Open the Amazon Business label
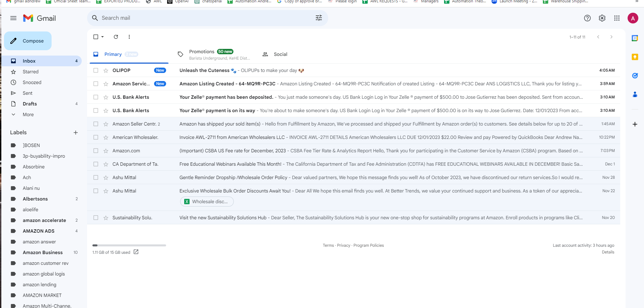 pos(42,252)
